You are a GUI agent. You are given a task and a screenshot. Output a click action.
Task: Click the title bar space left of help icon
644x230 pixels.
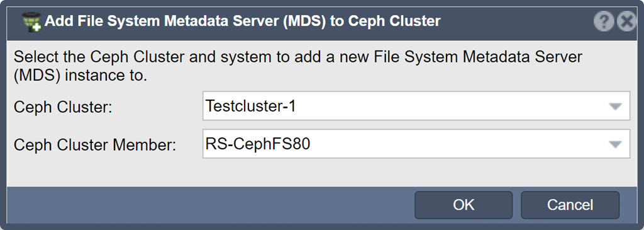pos(518,22)
